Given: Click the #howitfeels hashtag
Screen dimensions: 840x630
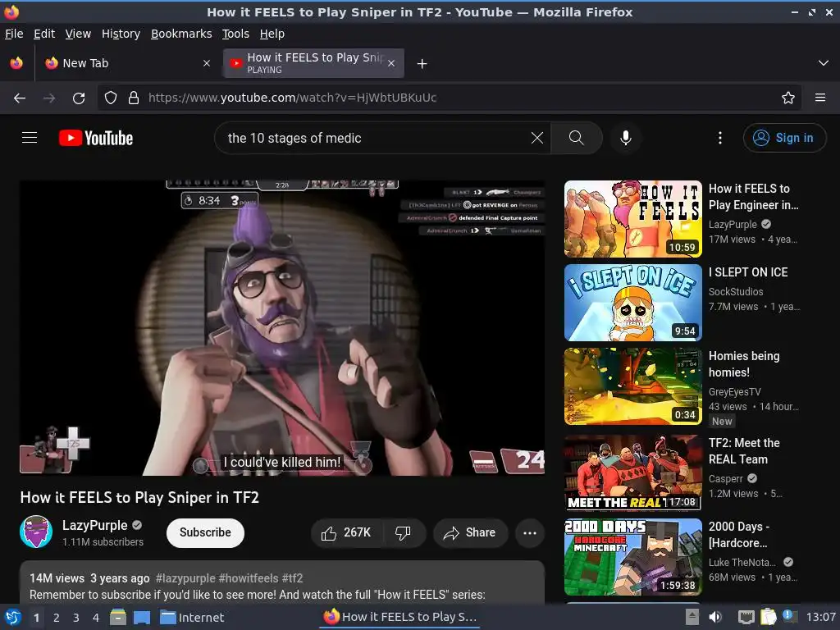Looking at the screenshot, I should 249,578.
